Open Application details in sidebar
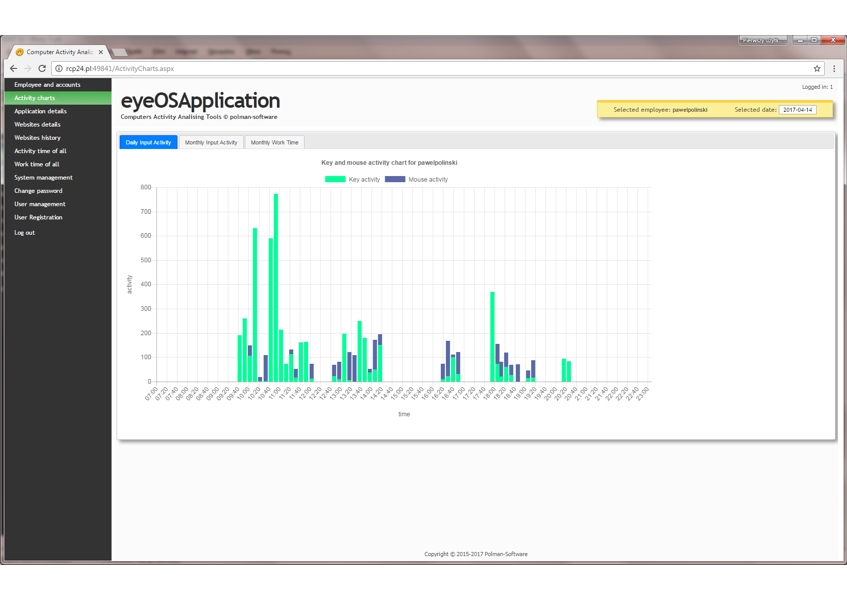This screenshot has width=847, height=600. coord(40,111)
